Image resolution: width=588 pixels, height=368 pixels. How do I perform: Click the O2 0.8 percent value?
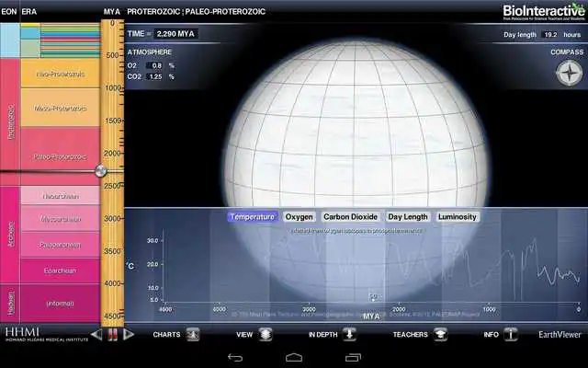[154, 65]
